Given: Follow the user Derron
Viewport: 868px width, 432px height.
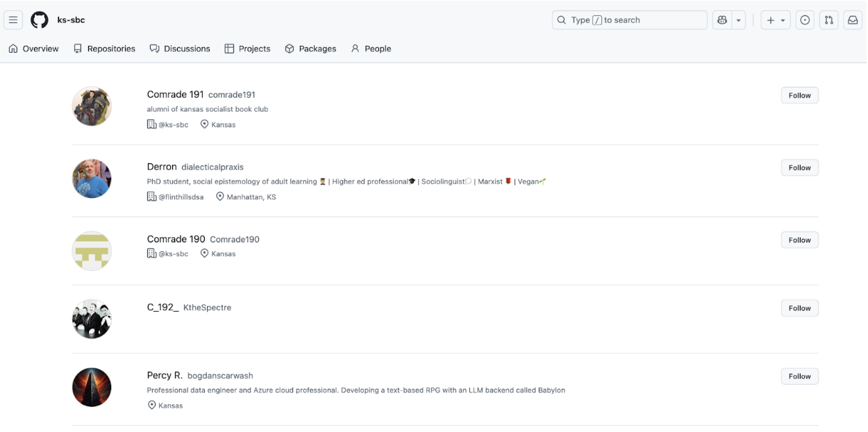Looking at the screenshot, I should click(x=799, y=167).
